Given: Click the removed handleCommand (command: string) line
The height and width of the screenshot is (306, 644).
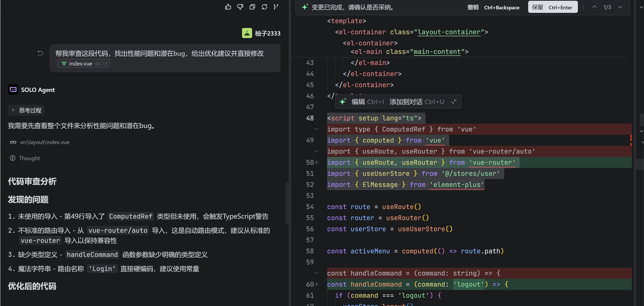Looking at the screenshot, I should tap(479, 273).
